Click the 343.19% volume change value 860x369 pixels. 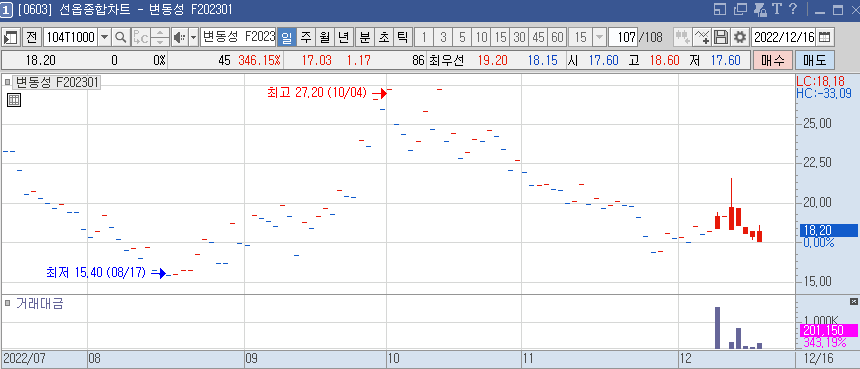(826, 343)
